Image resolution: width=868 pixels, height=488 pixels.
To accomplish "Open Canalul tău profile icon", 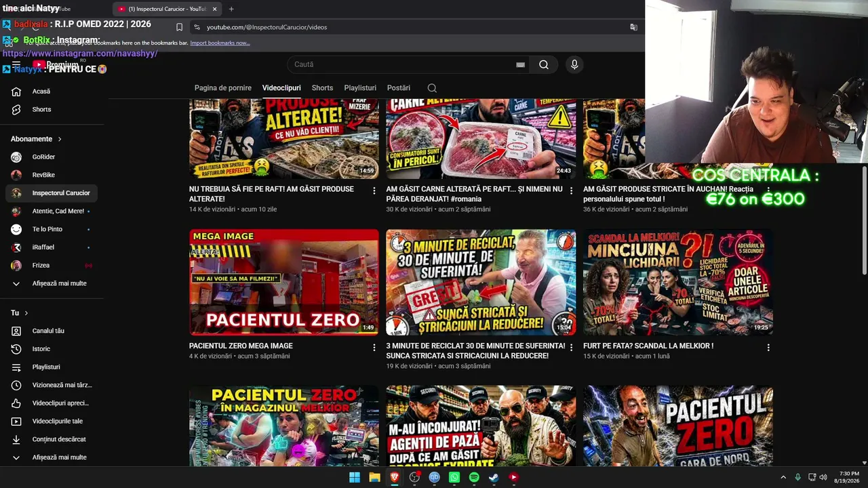I will [x=16, y=331].
